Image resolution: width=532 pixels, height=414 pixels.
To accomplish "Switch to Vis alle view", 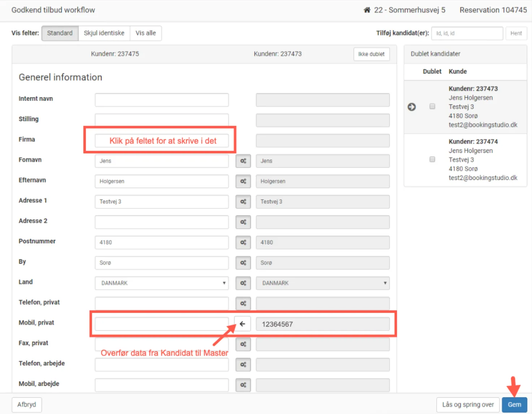I will pos(146,33).
